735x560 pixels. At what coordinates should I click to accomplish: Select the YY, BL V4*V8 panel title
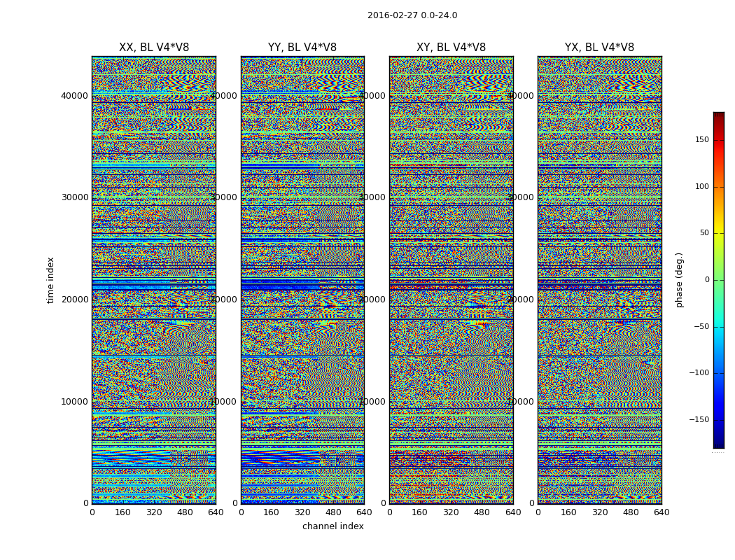coord(302,48)
